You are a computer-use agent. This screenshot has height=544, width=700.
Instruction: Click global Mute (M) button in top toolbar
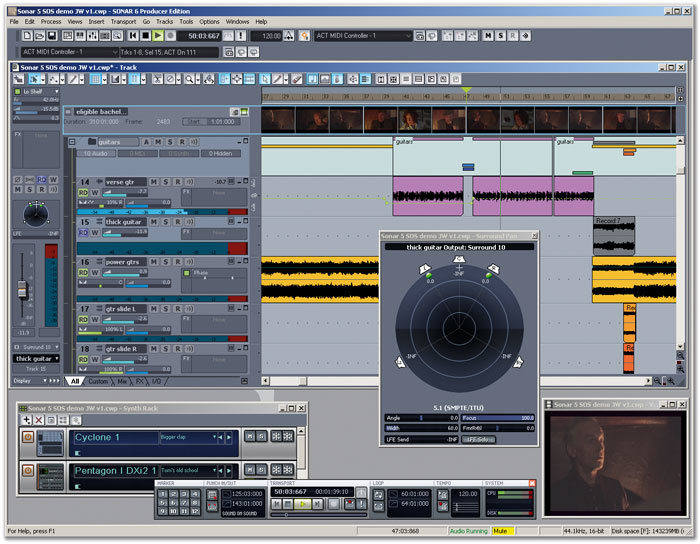(x=488, y=36)
